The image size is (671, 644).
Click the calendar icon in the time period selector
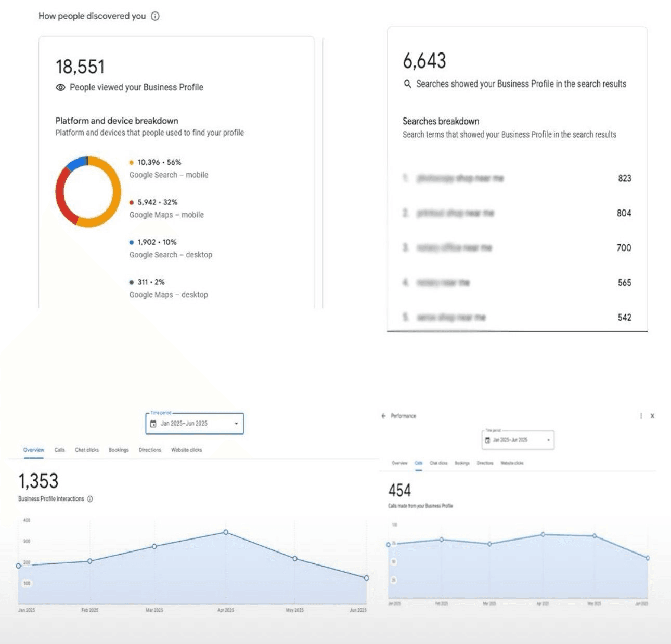point(153,424)
